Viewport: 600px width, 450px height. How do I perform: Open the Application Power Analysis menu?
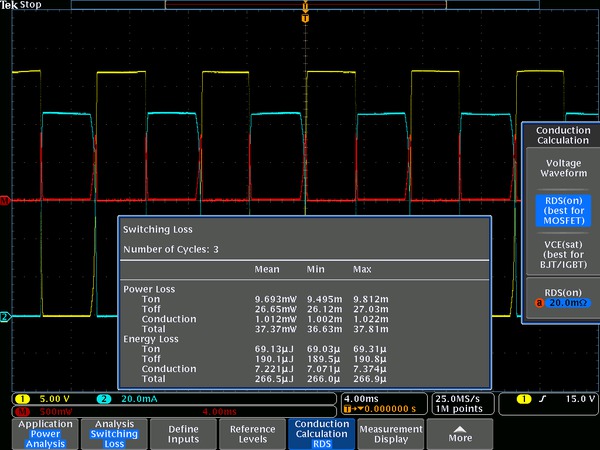coord(43,433)
